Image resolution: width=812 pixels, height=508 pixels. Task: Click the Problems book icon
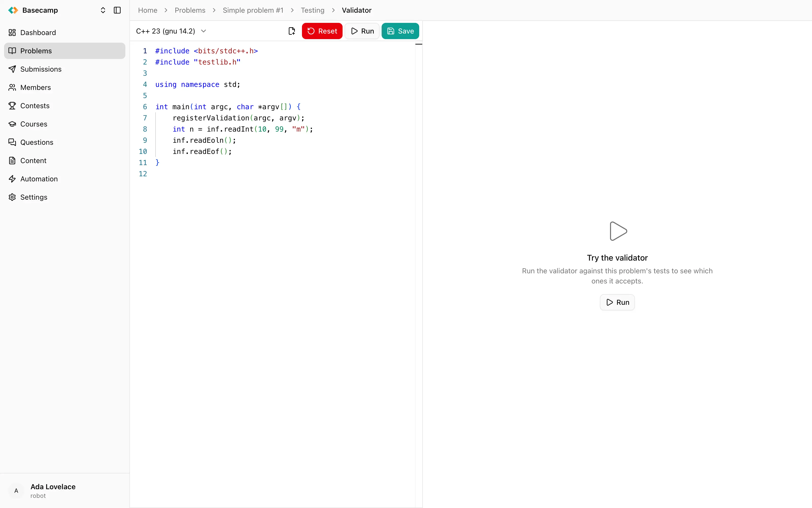click(12, 51)
